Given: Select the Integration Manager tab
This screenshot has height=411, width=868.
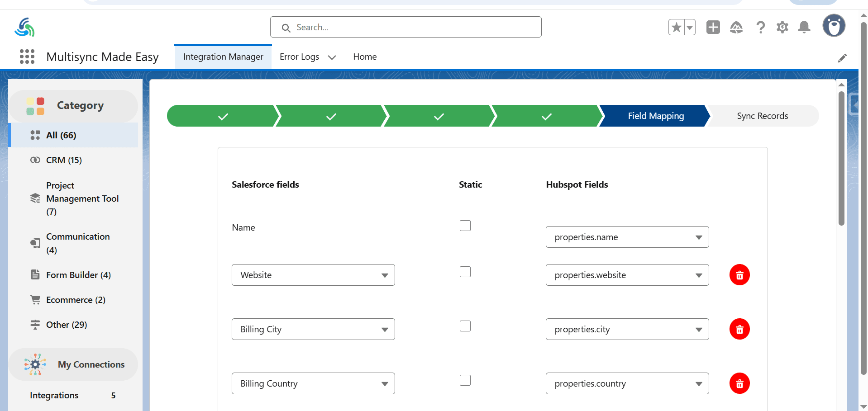Looking at the screenshot, I should (x=223, y=57).
